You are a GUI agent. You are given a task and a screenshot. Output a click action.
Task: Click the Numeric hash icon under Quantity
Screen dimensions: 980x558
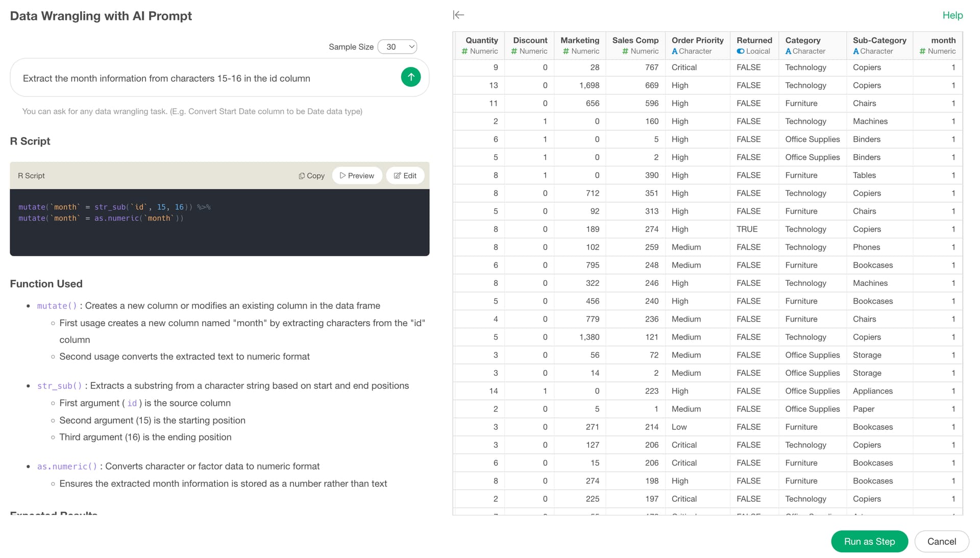464,51
